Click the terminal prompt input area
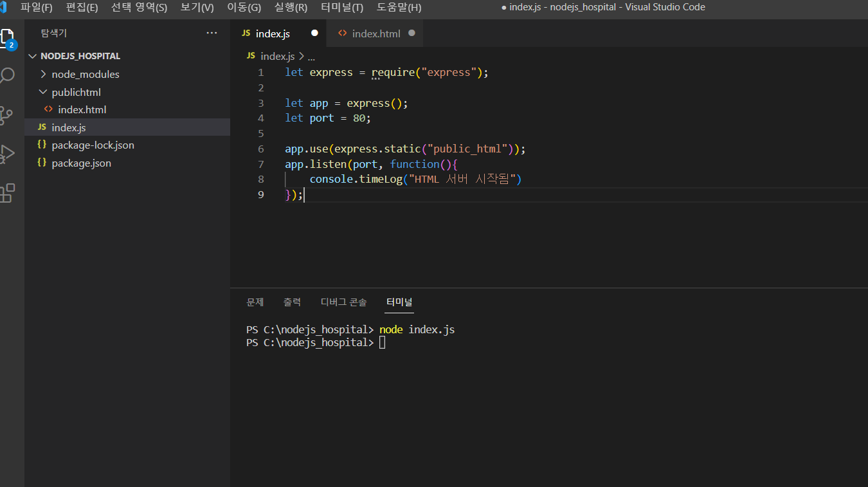868x487 pixels. (x=382, y=343)
